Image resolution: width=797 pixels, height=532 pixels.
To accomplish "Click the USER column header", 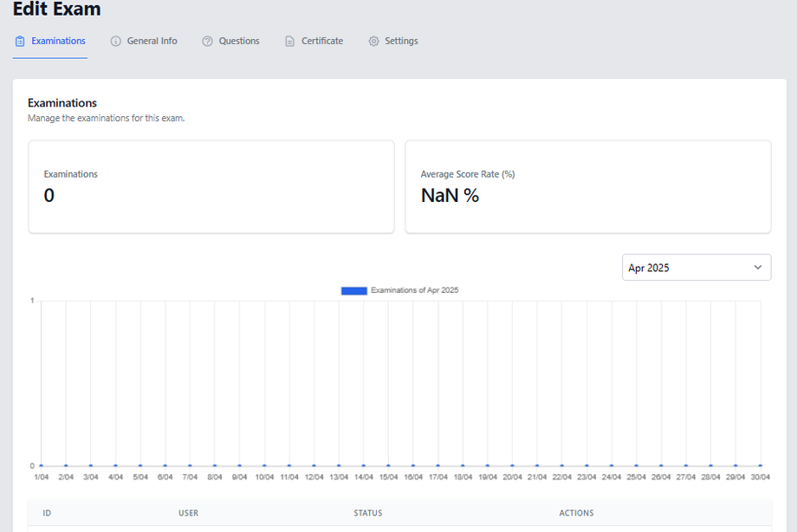I will pyautogui.click(x=188, y=513).
